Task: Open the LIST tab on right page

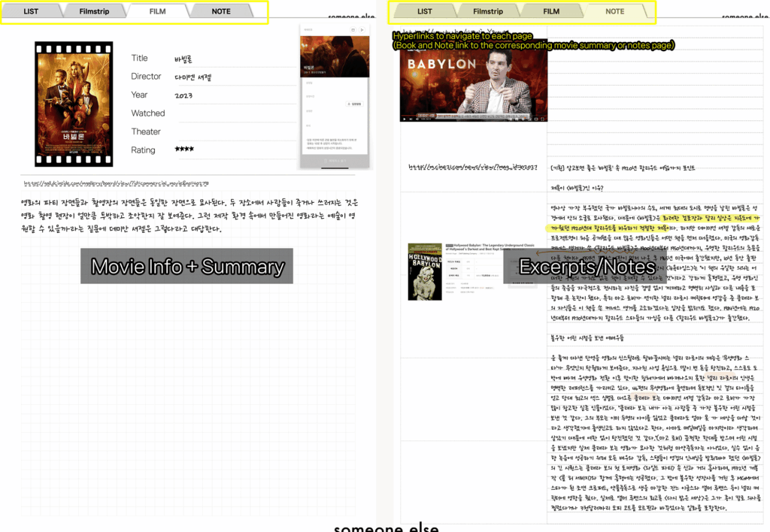Action: (x=425, y=11)
